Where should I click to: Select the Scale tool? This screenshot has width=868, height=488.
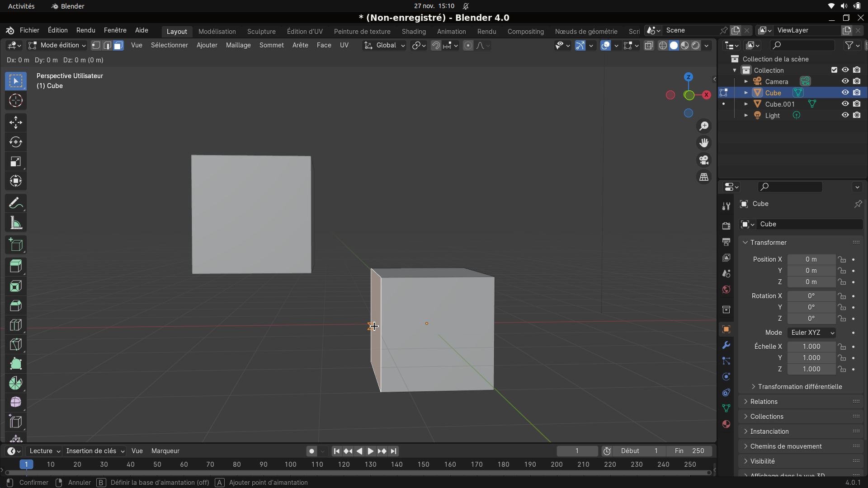[x=16, y=161]
